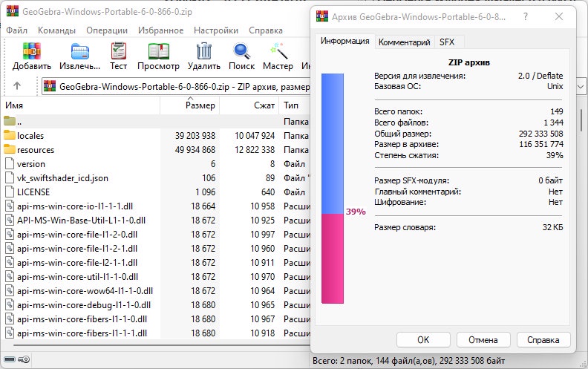Sort by the Имя column header

click(x=81, y=105)
